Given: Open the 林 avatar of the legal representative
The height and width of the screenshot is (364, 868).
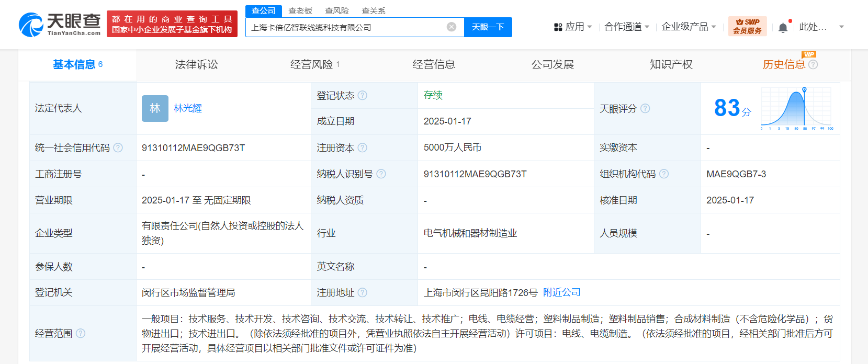Looking at the screenshot, I should [x=155, y=108].
